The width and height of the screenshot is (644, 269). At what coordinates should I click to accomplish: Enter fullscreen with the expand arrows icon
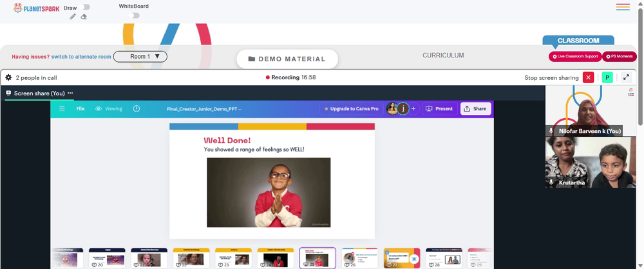pyautogui.click(x=626, y=77)
